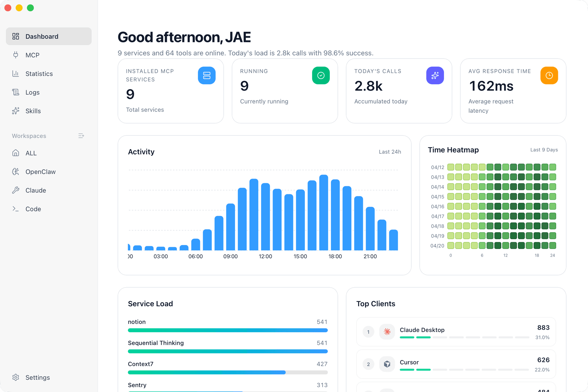Screen dimensions: 588x392
Task: Click the 'Last 24h' label in Activity
Action: [x=390, y=152]
